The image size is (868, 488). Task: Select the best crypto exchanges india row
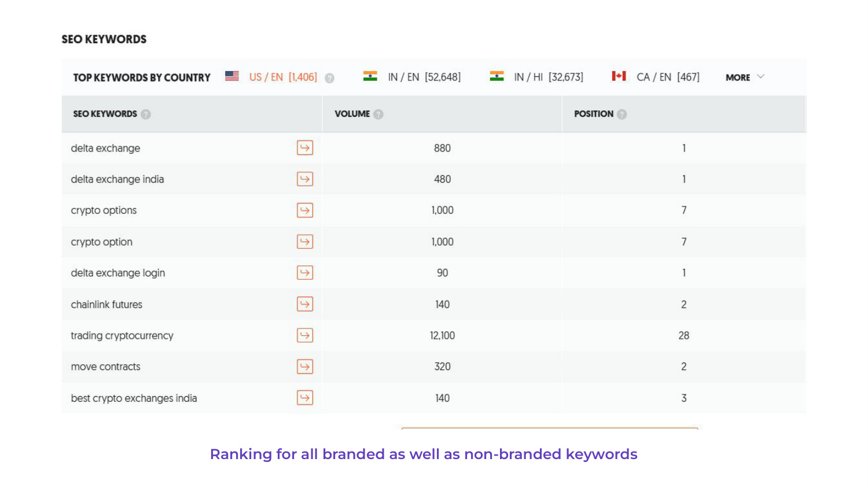point(134,398)
